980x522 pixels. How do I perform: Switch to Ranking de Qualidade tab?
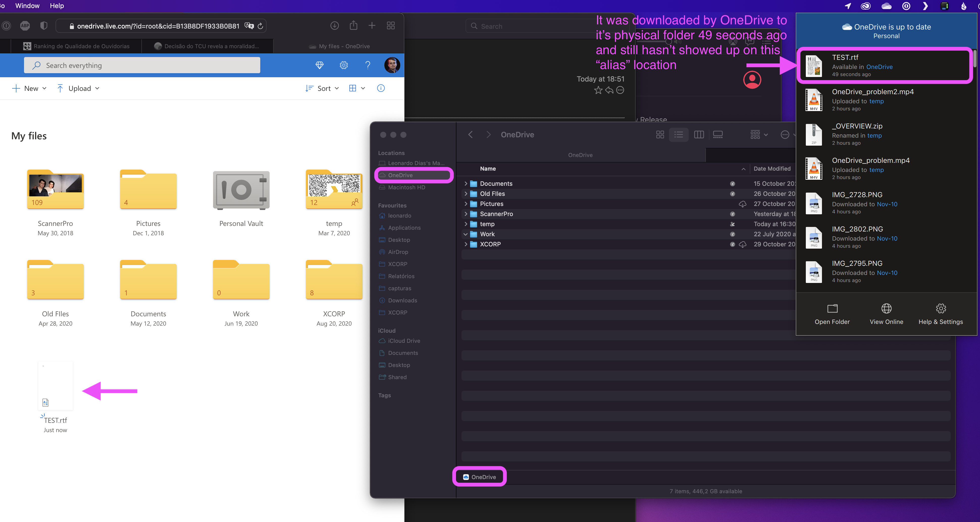tap(76, 46)
